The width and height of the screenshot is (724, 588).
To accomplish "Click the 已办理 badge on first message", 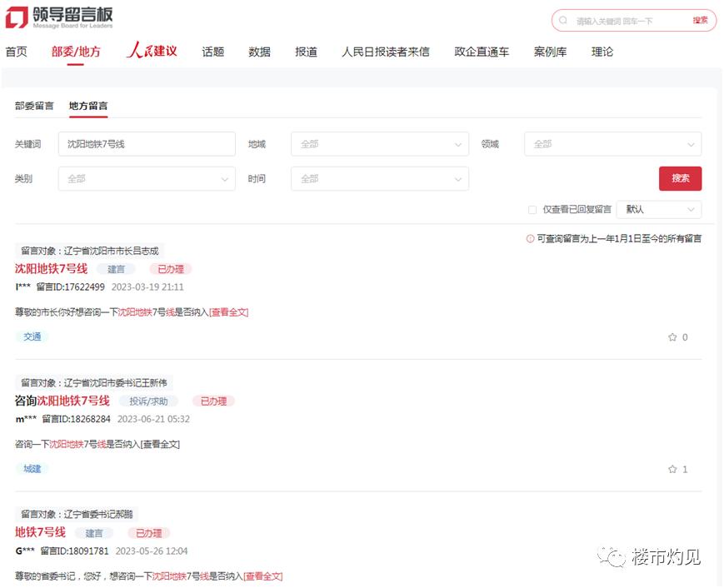I will [169, 269].
